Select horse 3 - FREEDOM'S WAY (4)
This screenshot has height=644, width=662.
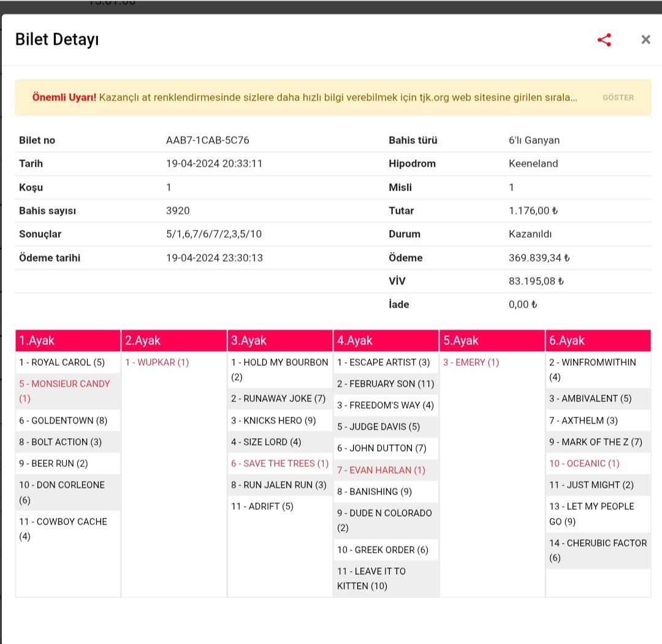[386, 406]
